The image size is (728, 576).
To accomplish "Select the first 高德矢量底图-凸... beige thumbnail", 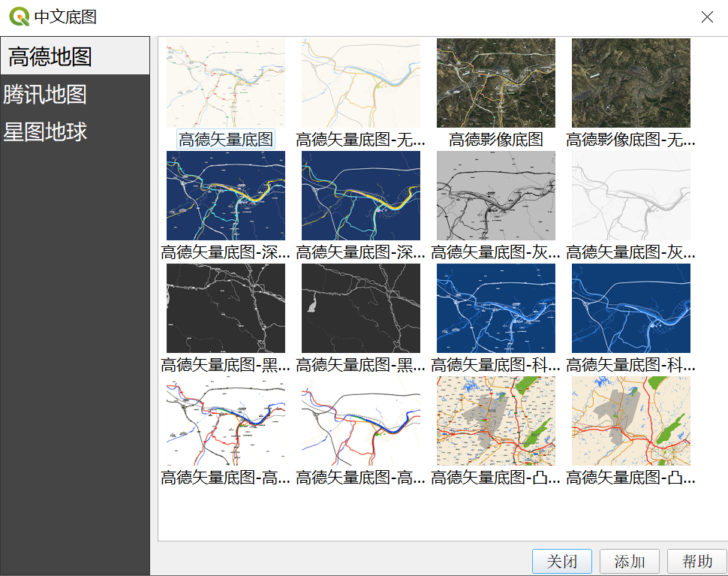I will coord(496,421).
